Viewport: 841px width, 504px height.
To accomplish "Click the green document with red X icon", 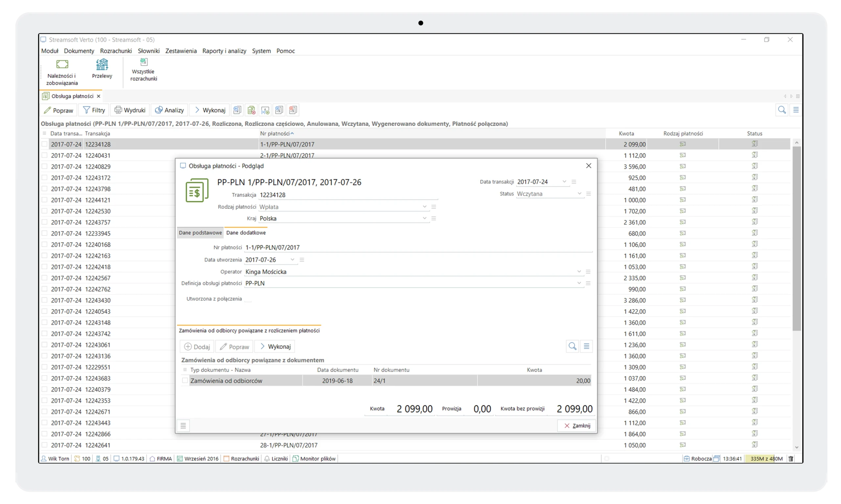I will point(251,110).
